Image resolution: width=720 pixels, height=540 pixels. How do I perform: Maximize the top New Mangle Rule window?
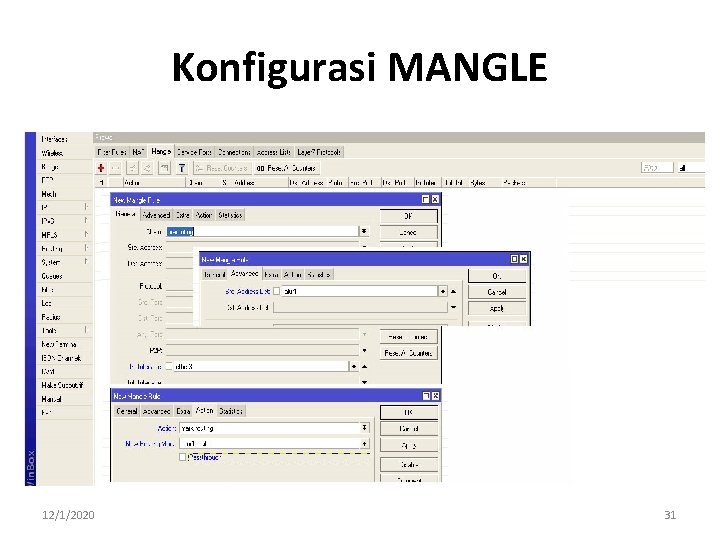[x=425, y=199]
